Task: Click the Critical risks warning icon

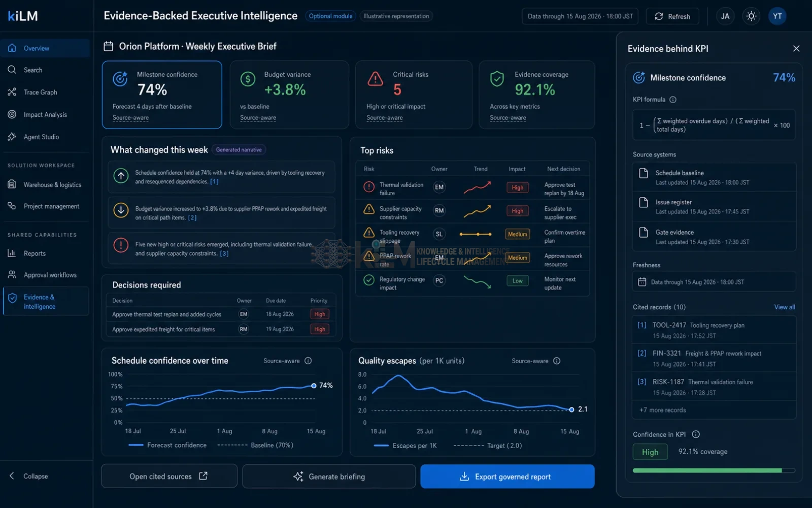Action: pos(375,79)
